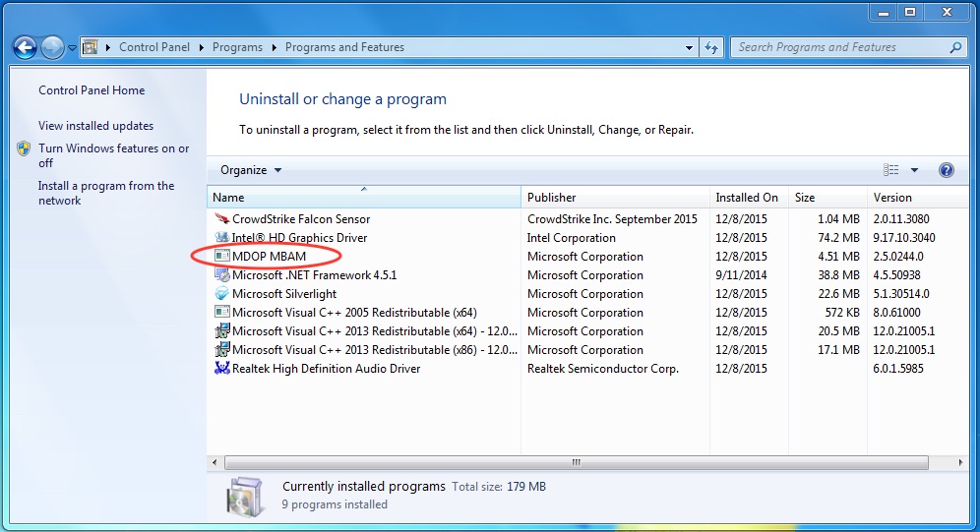
Task: Click the CrowdStrike Falcon Sensor icon
Action: point(221,219)
